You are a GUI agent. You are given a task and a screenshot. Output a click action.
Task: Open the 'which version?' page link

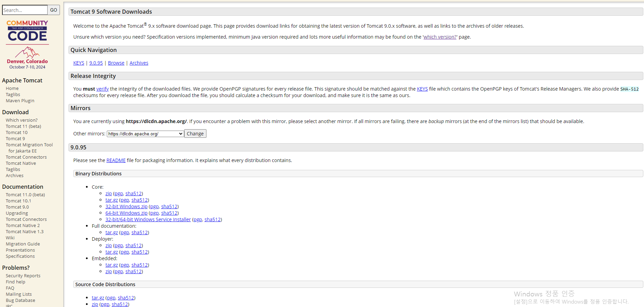pos(440,37)
